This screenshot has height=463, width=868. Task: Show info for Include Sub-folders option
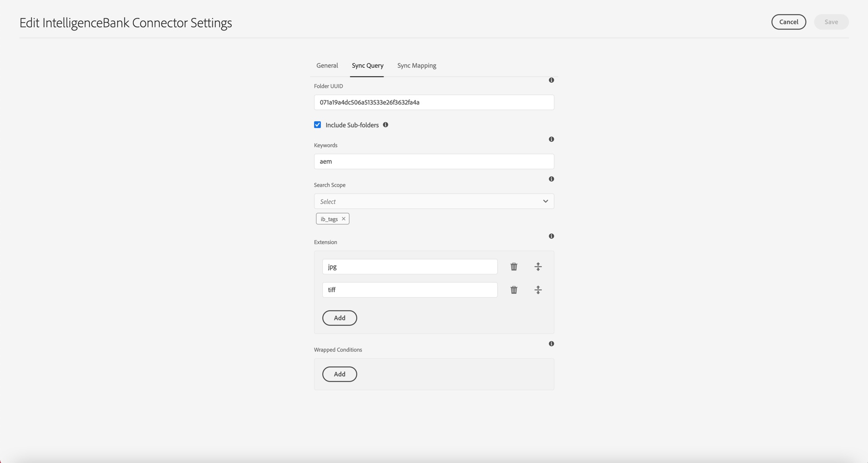tap(386, 125)
